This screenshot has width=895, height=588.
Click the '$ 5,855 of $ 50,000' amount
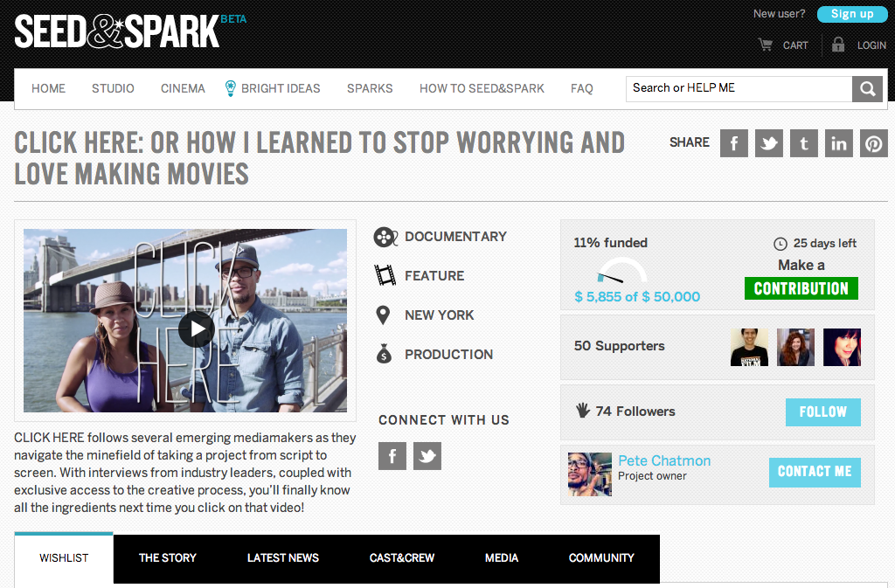pyautogui.click(x=637, y=296)
